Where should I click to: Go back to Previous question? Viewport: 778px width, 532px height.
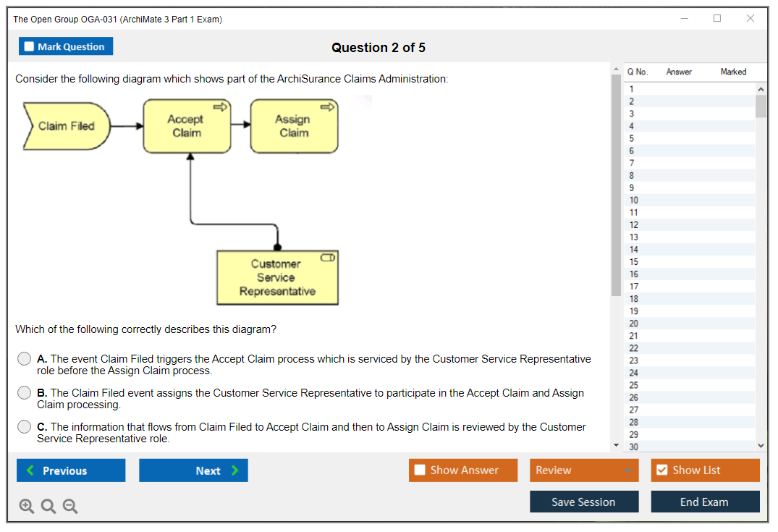71,470
